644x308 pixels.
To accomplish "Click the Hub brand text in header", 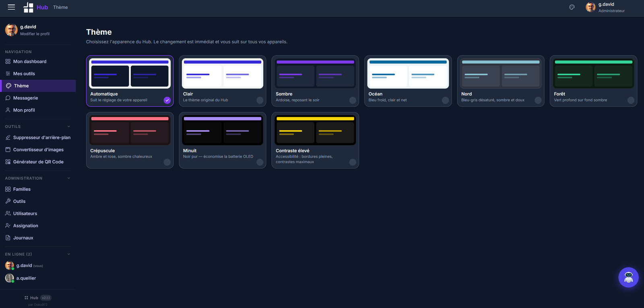I will pos(42,7).
